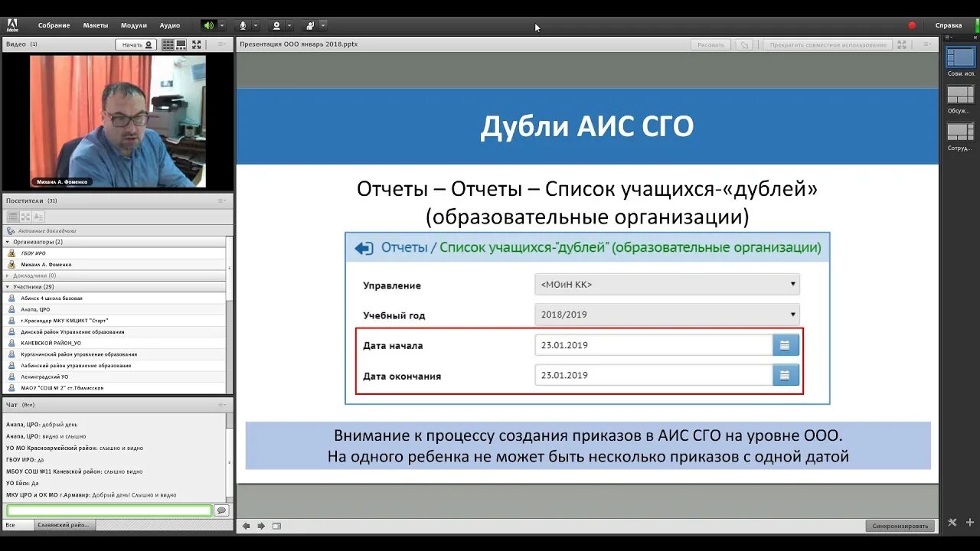Click the layouts bar tools icon at bottom
Image resolution: width=980 pixels, height=551 pixels.
(952, 523)
